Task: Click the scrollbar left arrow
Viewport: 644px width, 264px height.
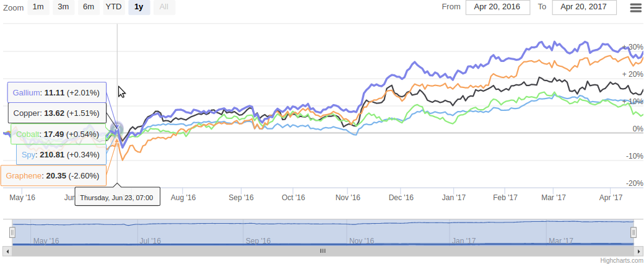Action: click(6, 251)
